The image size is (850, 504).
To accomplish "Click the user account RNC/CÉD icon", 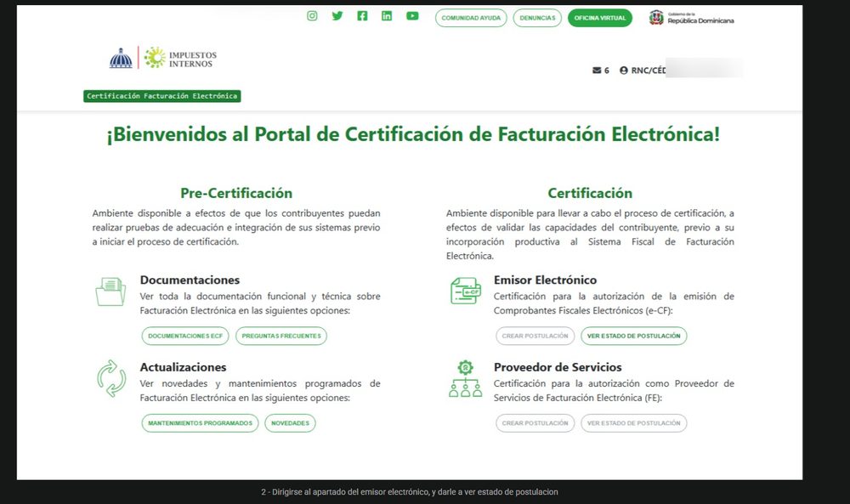I will coord(623,71).
